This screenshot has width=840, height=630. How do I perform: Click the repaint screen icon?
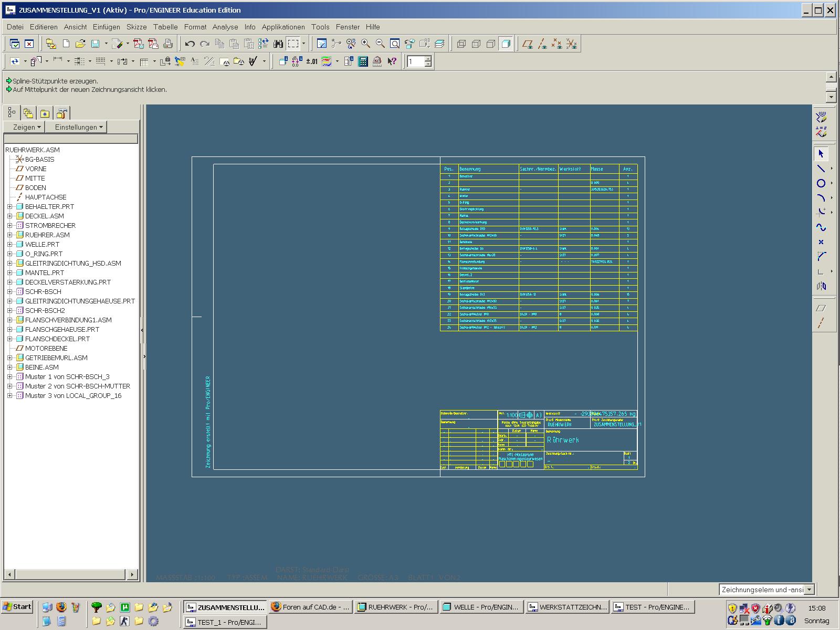322,44
